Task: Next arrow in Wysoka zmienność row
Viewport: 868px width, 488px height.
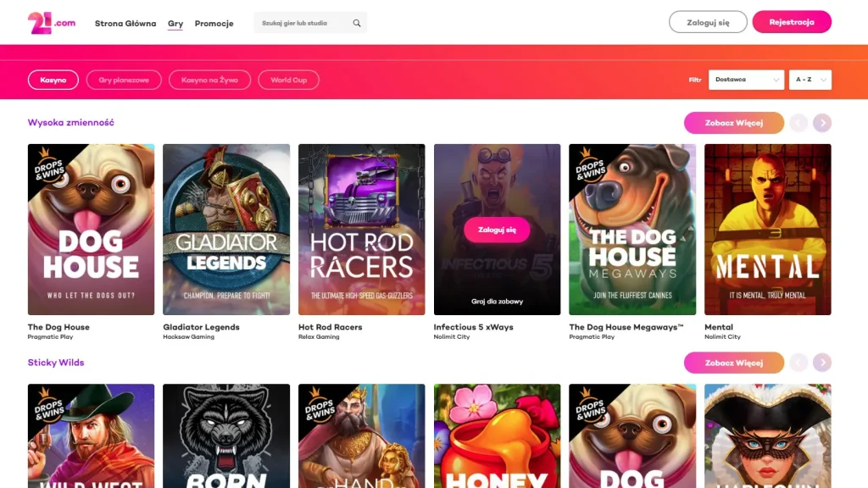Action: (822, 123)
